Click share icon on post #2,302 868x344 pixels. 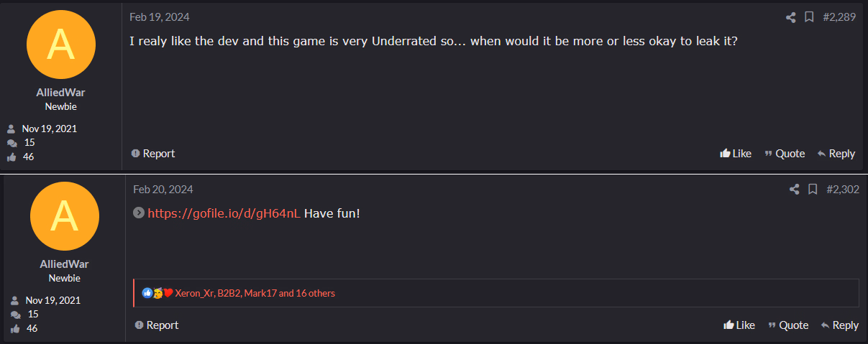[795, 190]
